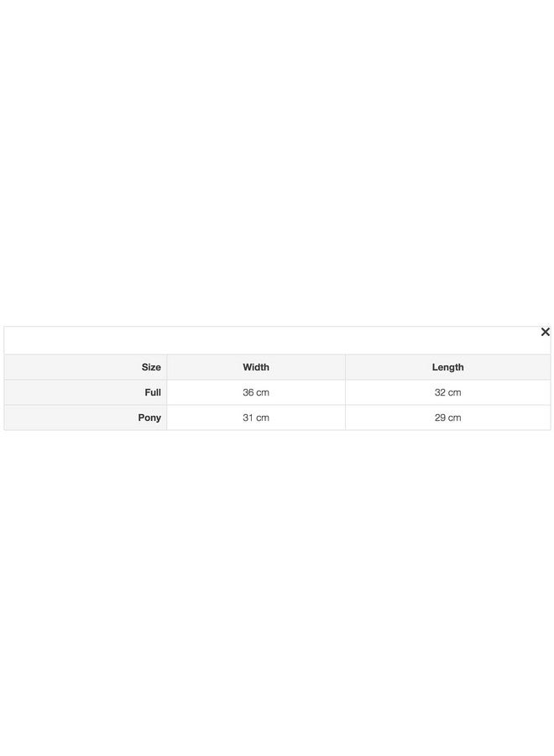
Task: Click the number 32 in the Full row
Action: pyautogui.click(x=441, y=392)
